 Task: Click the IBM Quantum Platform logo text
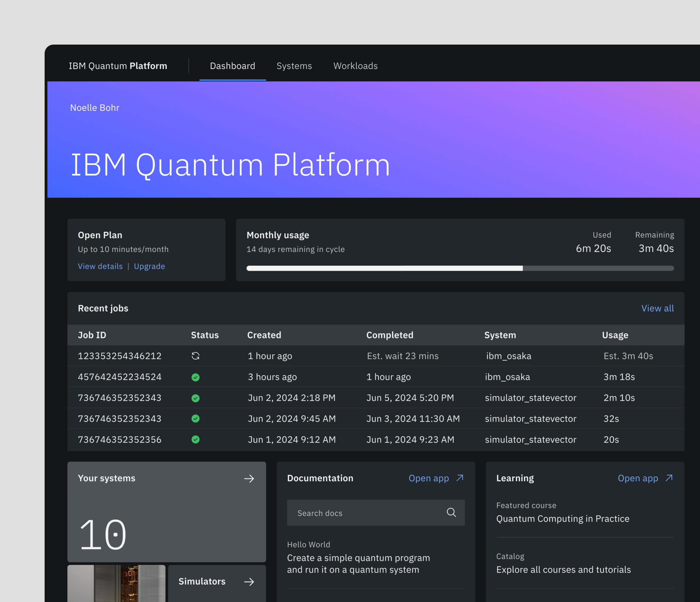click(x=118, y=66)
